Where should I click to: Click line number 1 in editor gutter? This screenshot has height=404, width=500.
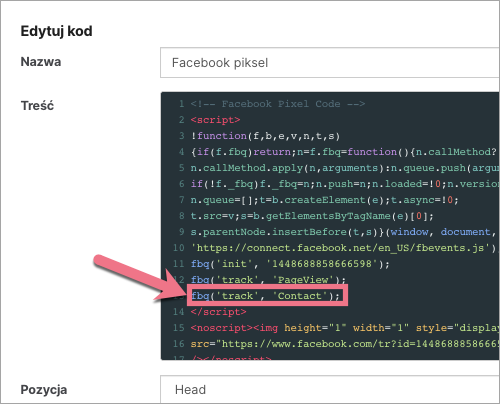pos(181,104)
